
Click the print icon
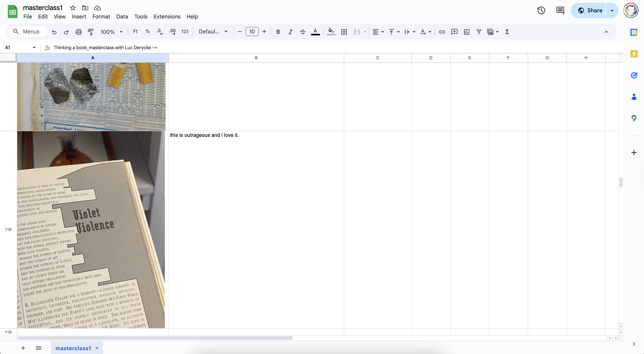point(78,32)
